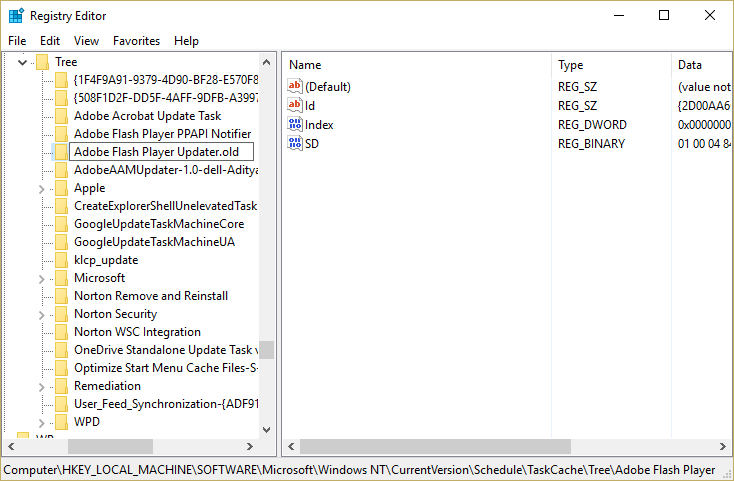
Task: Click the folder icon beside Apple key
Action: (62, 188)
